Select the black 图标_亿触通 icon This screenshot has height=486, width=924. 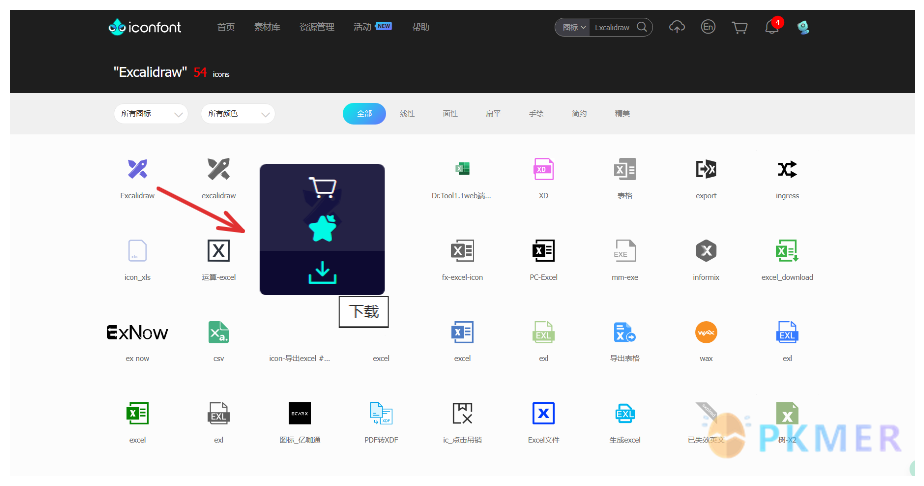[300, 414]
